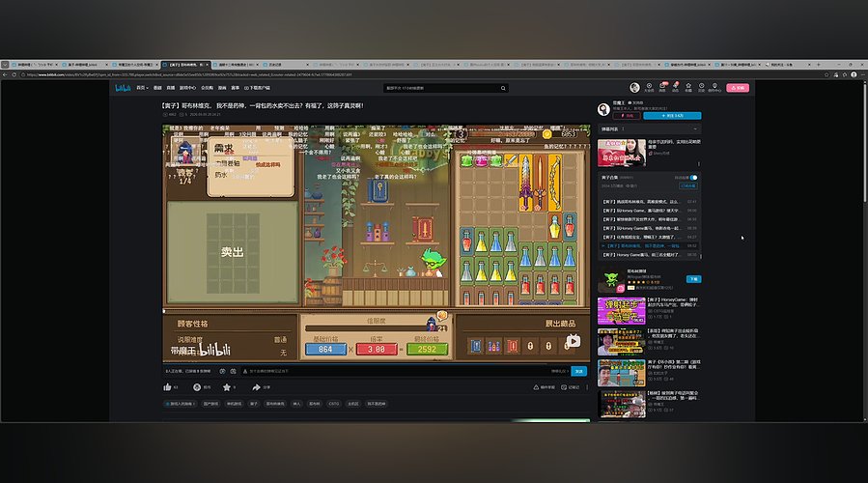
Task: Click the danmaku text input field
Action: tap(396, 371)
